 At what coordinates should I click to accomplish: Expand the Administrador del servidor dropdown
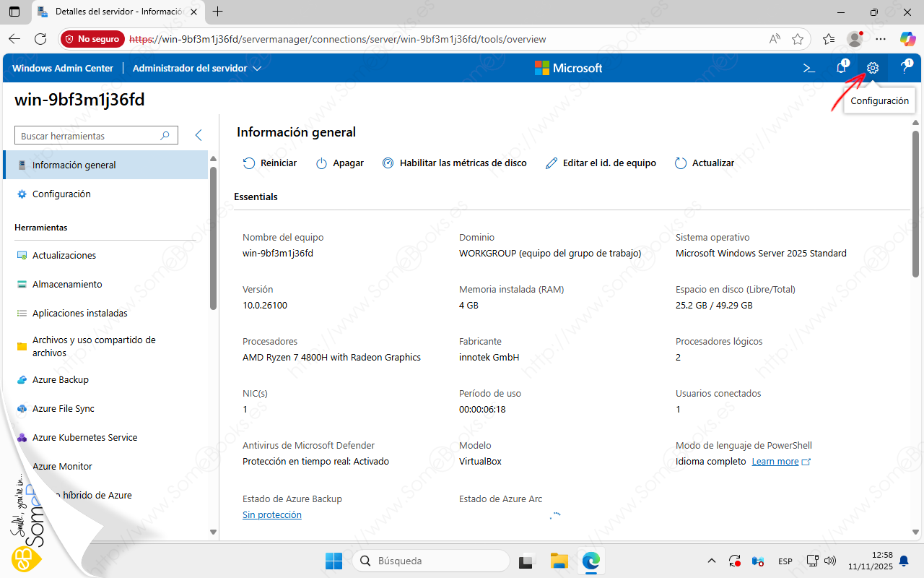196,69
